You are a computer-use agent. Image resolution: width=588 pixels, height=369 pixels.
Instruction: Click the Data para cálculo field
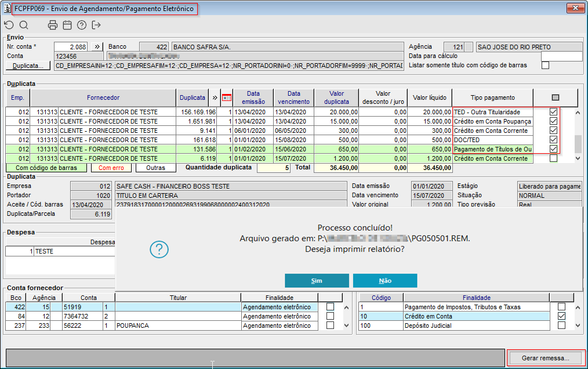click(x=561, y=56)
